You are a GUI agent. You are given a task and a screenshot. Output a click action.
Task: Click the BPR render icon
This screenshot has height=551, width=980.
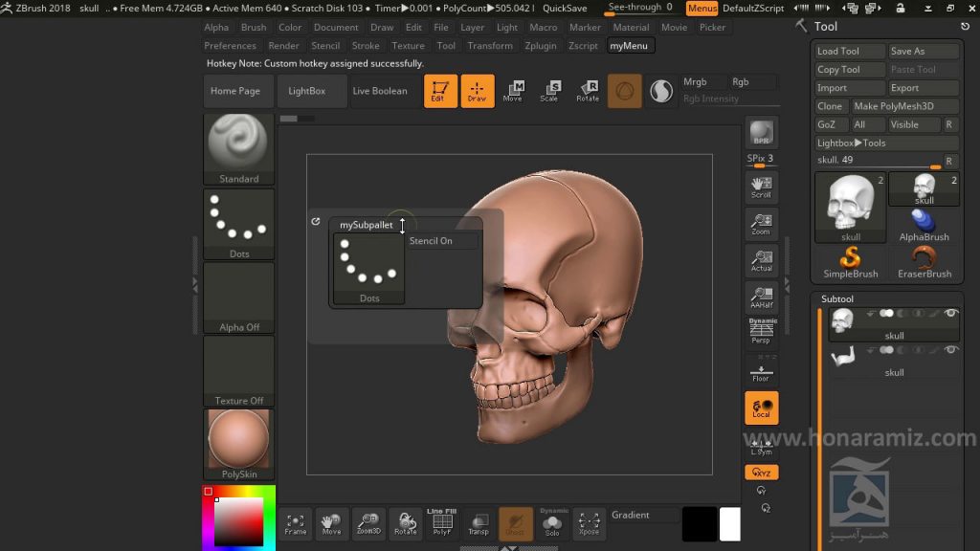761,132
